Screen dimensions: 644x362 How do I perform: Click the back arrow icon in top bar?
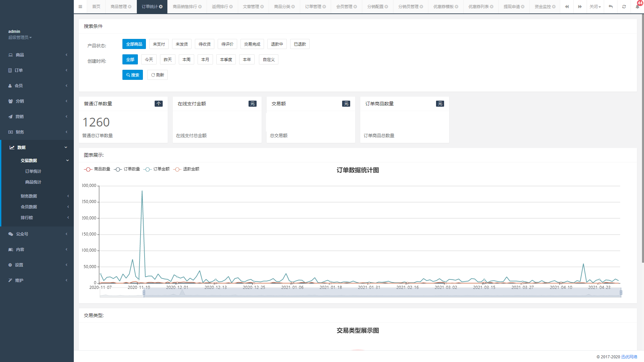click(610, 7)
